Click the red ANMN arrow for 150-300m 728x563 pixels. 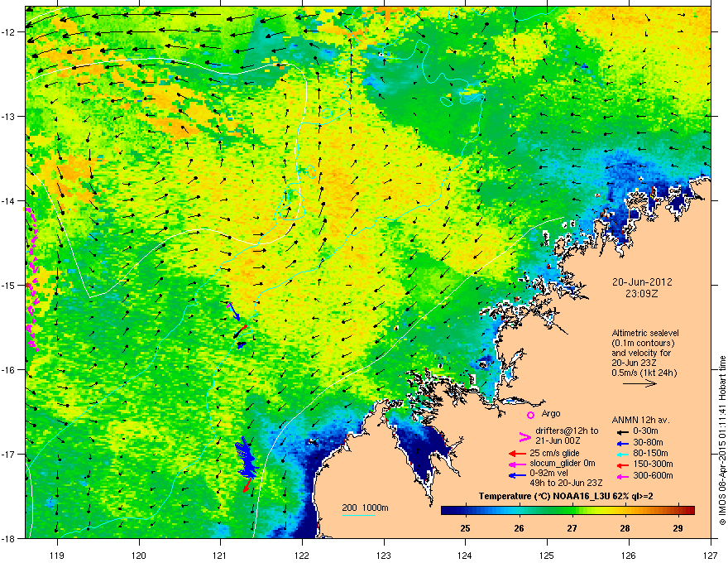click(x=622, y=464)
